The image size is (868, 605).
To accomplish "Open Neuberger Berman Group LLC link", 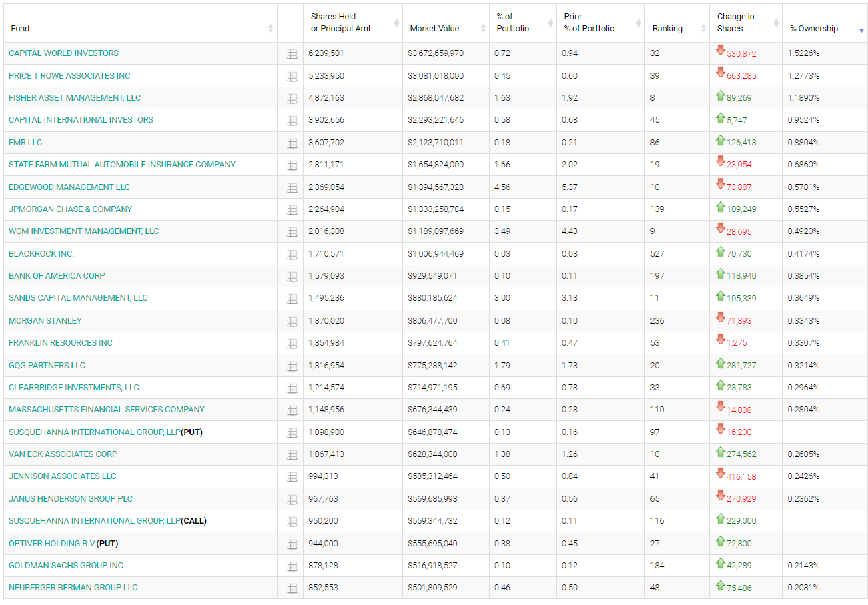I will 73,588.
